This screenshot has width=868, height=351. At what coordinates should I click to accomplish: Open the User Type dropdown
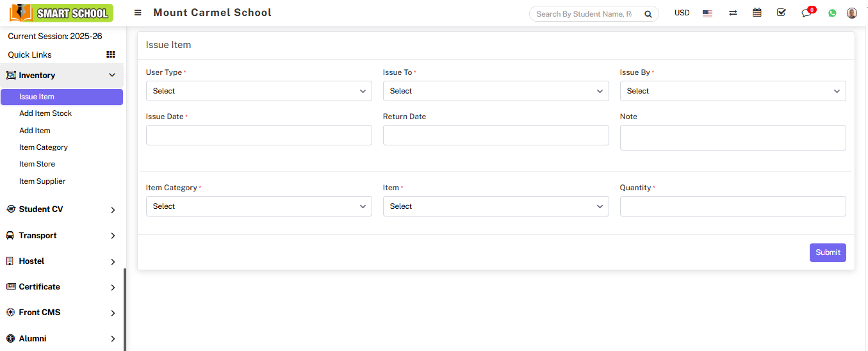259,91
